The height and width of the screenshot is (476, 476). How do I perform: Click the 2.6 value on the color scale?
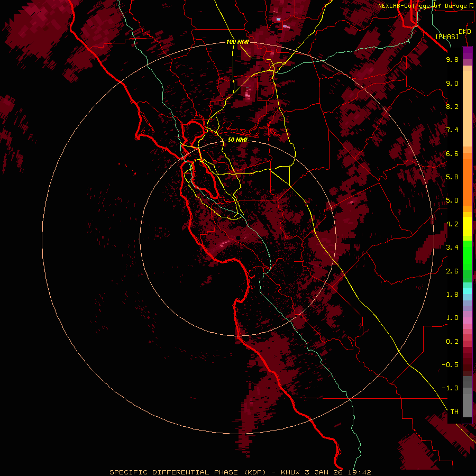tap(452, 271)
